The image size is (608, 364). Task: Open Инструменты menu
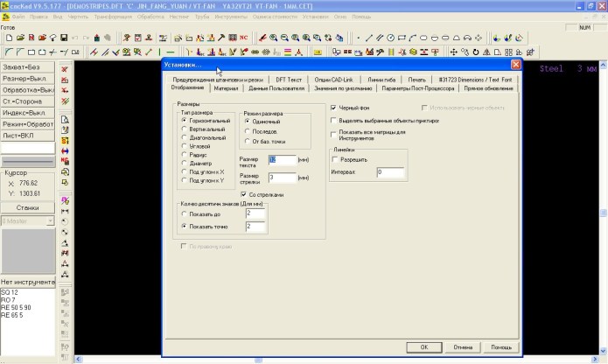(231, 17)
